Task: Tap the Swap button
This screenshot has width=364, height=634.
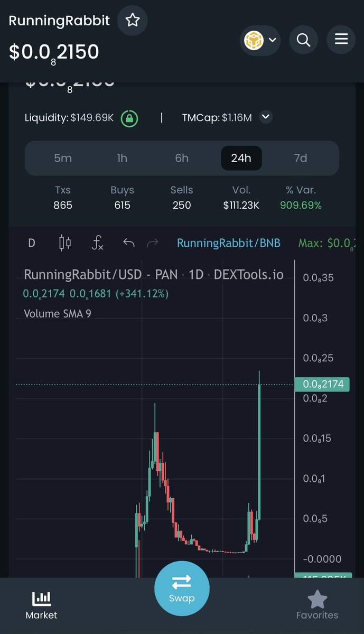Action: pos(182,589)
